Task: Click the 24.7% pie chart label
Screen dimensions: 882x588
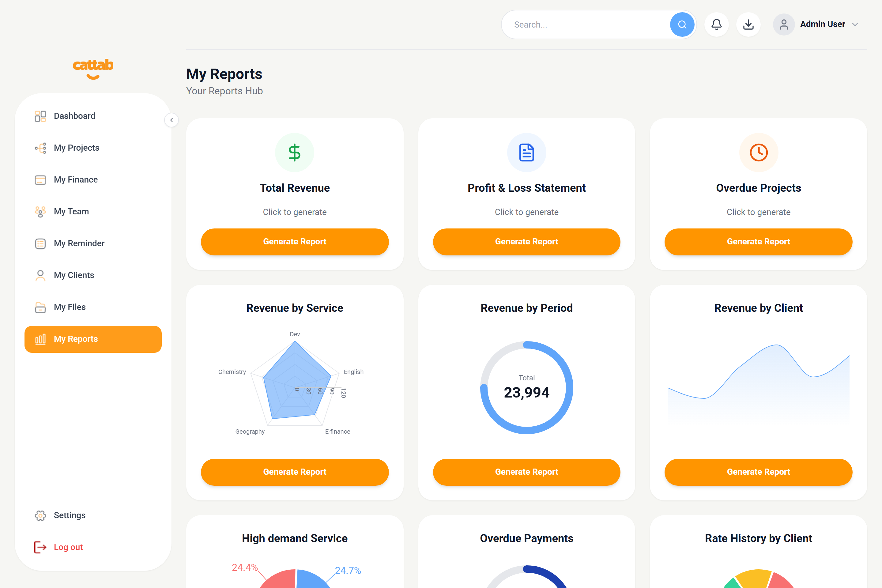Action: tap(348, 570)
